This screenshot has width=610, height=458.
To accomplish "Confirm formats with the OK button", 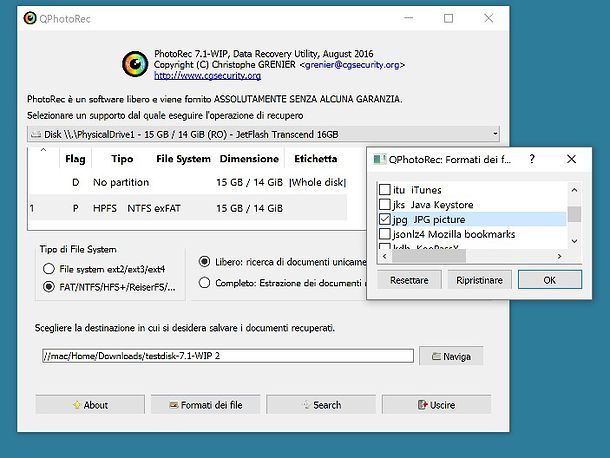I will click(x=550, y=280).
